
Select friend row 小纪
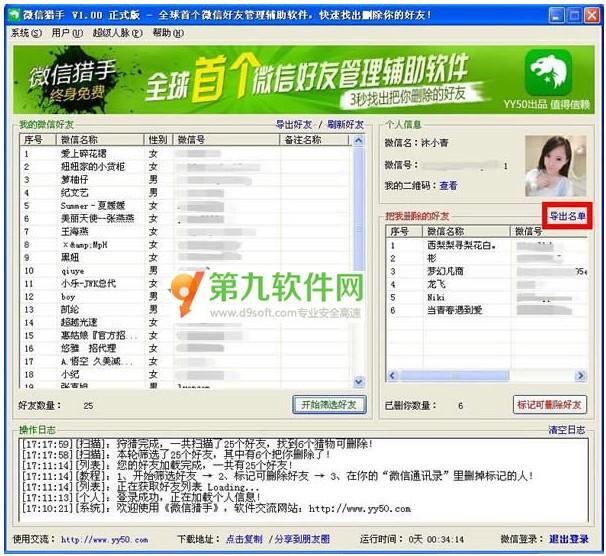coord(187,374)
